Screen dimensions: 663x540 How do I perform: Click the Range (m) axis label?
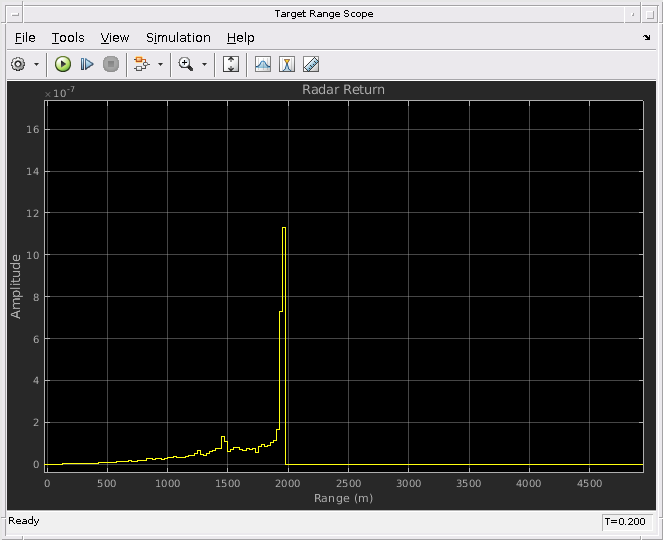click(343, 498)
